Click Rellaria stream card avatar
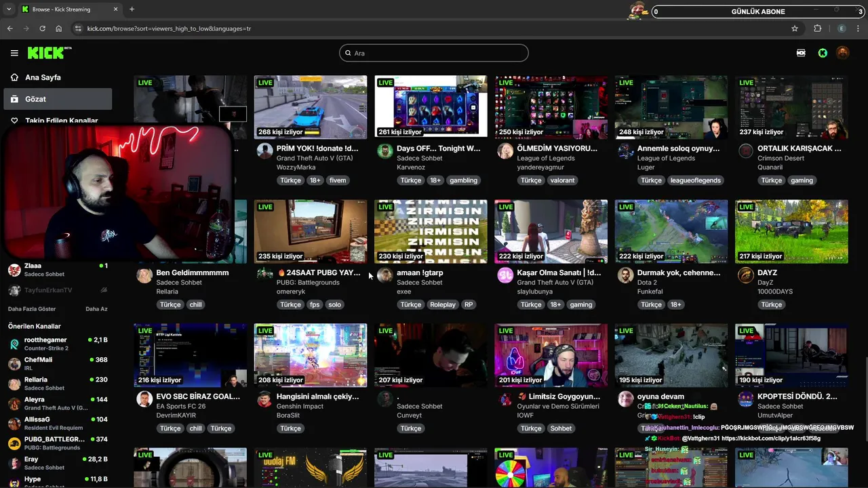Image resolution: width=868 pixels, height=488 pixels. [144, 275]
